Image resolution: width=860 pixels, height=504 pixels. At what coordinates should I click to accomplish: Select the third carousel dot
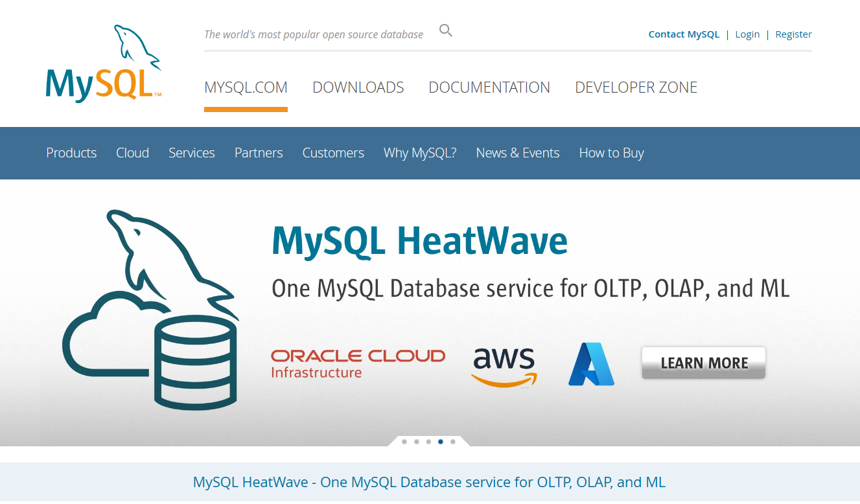coord(428,442)
